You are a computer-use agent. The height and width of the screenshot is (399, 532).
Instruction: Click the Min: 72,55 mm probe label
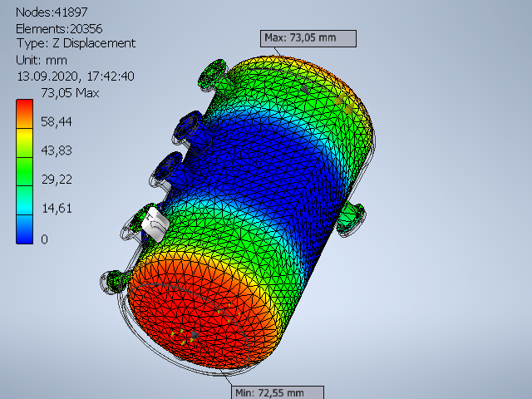[278, 392]
